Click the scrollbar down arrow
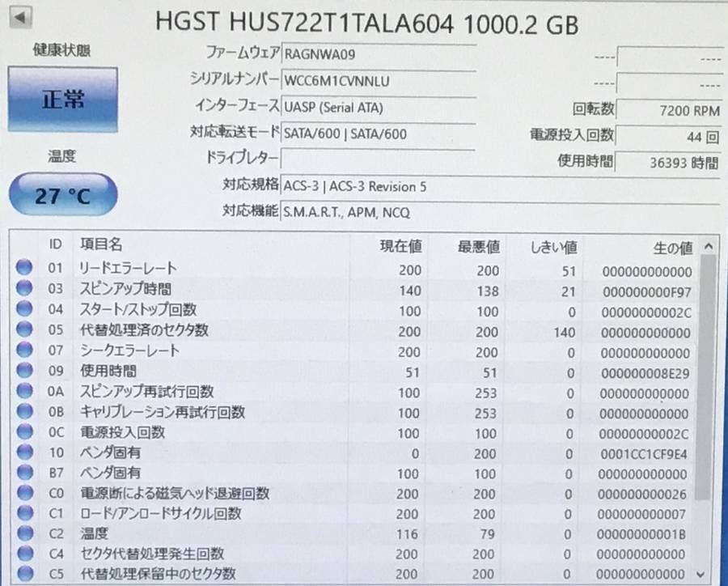728x586 pixels. point(700,575)
